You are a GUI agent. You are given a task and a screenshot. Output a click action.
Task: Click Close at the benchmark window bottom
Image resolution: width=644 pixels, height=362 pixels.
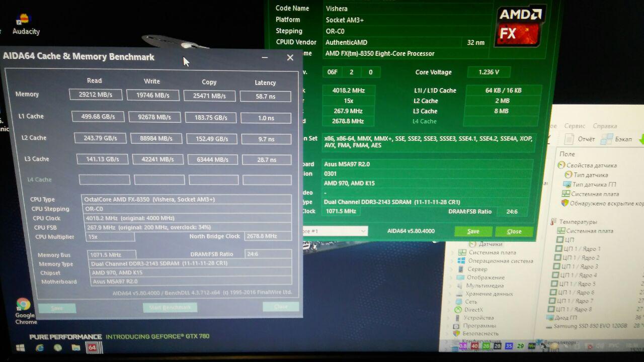pyautogui.click(x=281, y=307)
